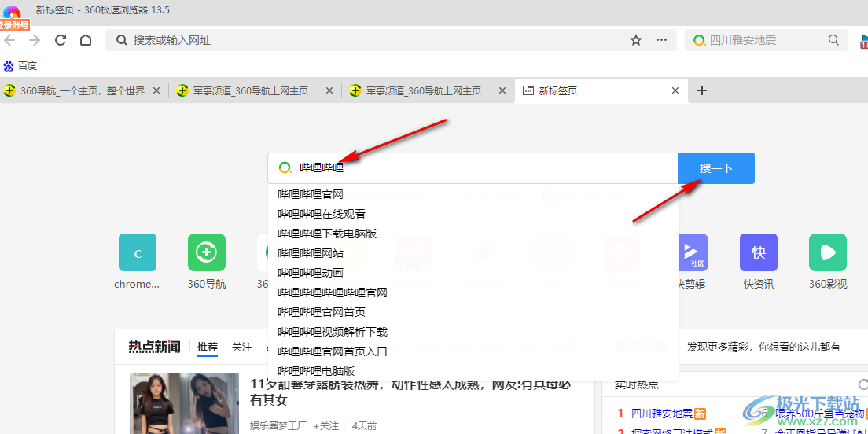Switch to second 军事频道_360导航 tab
Screen dimensions: 868x434
click(416, 90)
